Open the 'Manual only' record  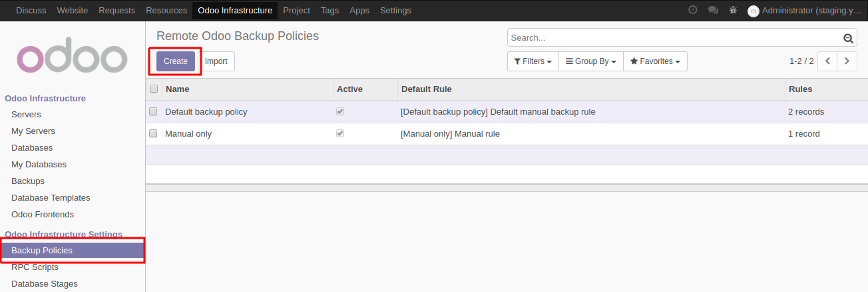pyautogui.click(x=188, y=133)
